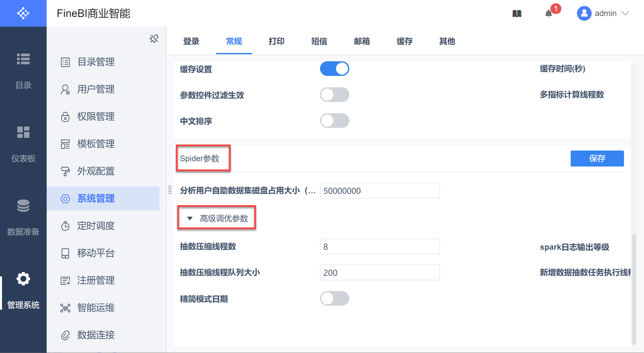Switch to the 打印 tab
Screen dimensions: 644x353
pyautogui.click(x=276, y=41)
